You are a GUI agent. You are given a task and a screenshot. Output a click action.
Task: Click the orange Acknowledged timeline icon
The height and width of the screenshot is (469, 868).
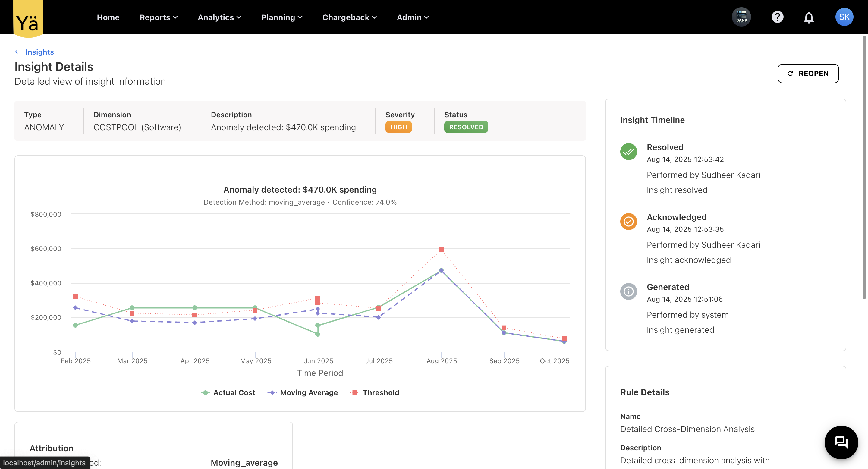(628, 221)
